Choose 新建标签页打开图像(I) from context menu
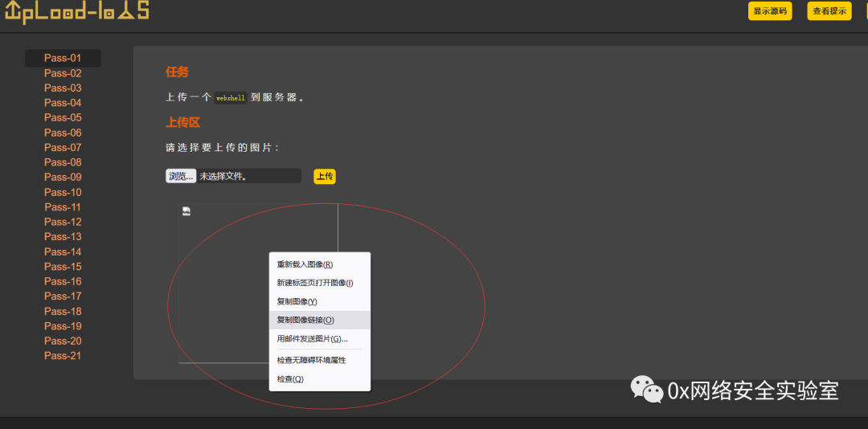 click(x=319, y=283)
